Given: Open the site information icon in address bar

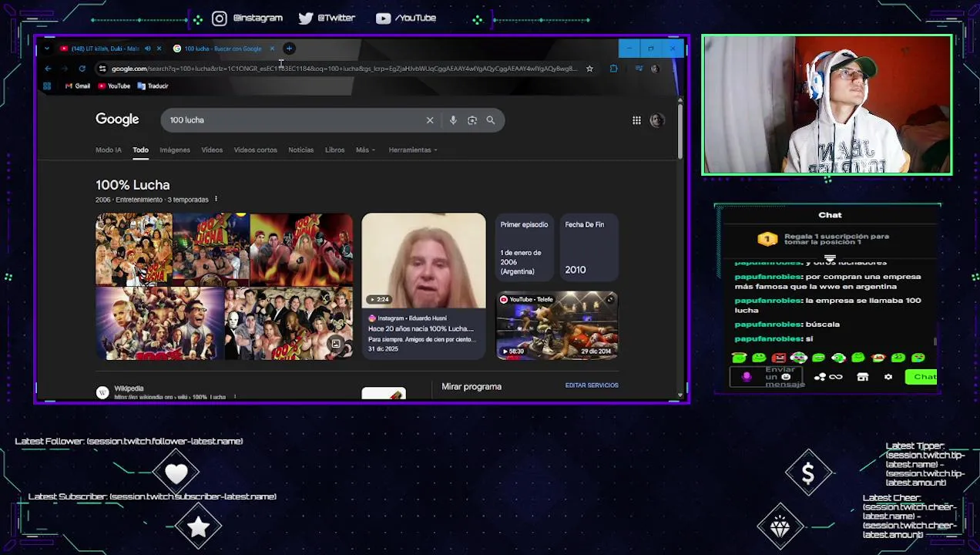Looking at the screenshot, I should point(102,69).
